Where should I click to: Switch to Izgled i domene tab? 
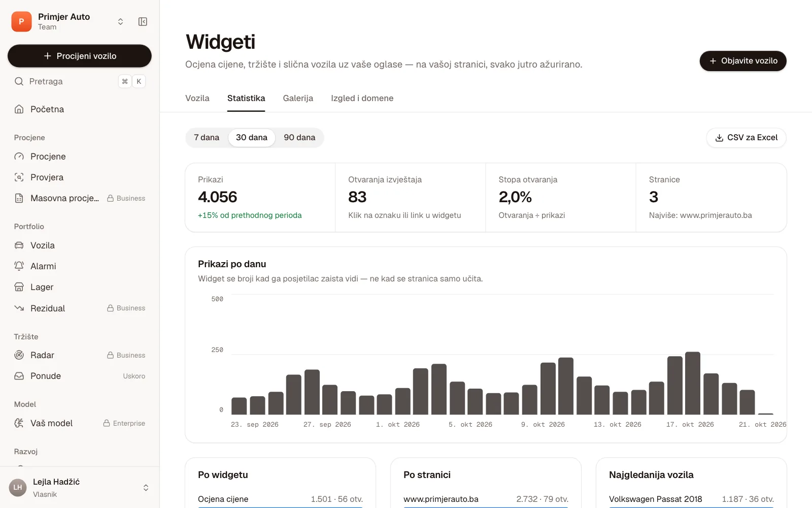pos(362,99)
